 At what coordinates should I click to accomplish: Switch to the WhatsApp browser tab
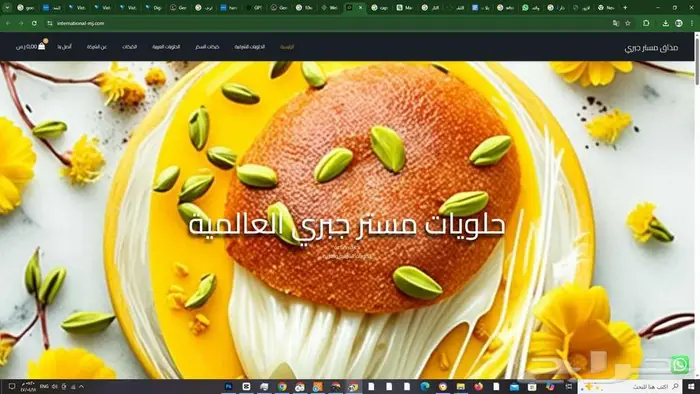pyautogui.click(x=531, y=8)
